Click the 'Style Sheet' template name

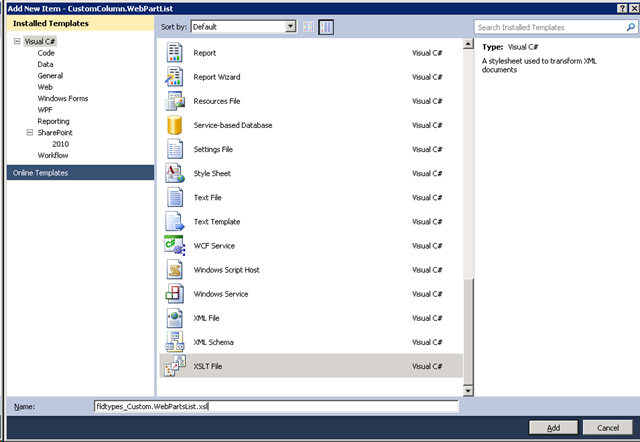212,173
